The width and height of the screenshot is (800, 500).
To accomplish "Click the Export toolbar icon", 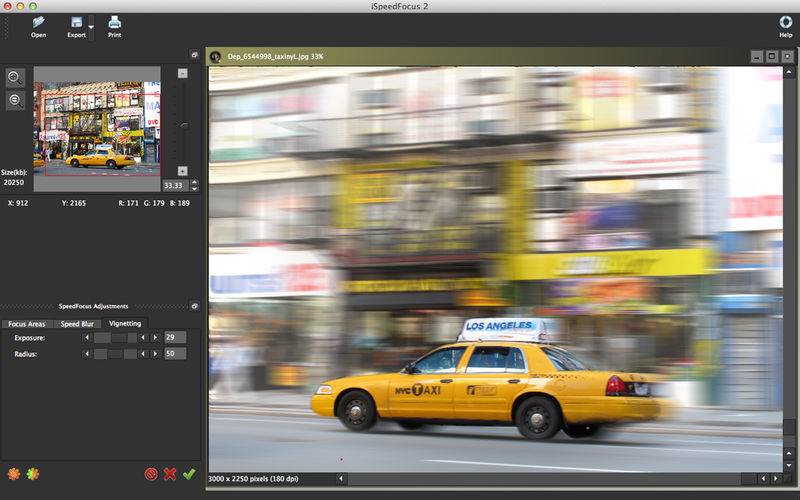I will (76, 24).
